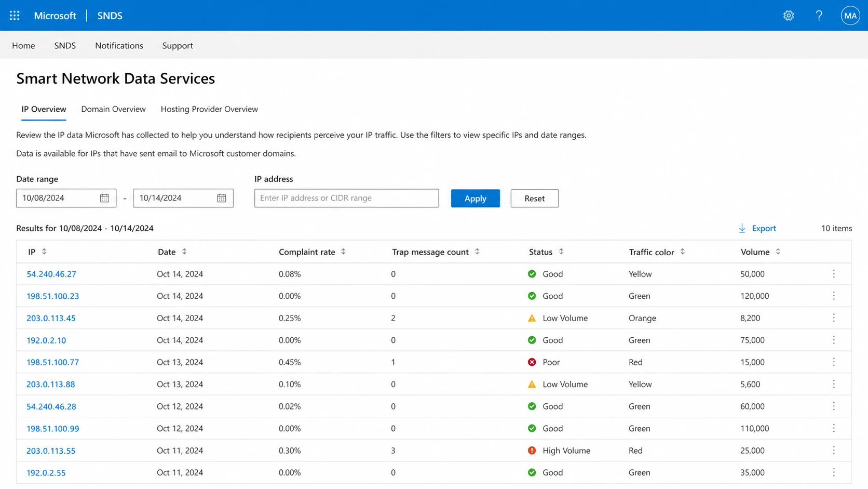The width and height of the screenshot is (868, 489).
Task: Click the 0.08% complaint rate cell
Action: tap(290, 274)
